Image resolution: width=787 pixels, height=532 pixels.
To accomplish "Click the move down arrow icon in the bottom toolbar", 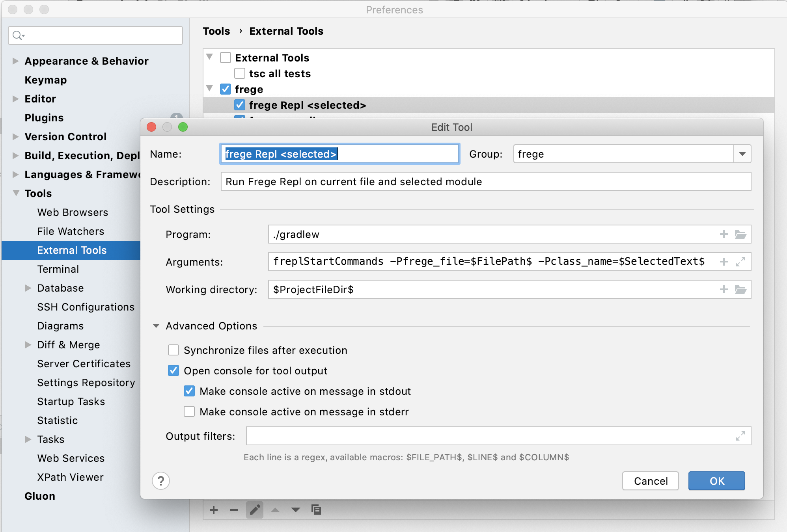I will pyautogui.click(x=296, y=510).
